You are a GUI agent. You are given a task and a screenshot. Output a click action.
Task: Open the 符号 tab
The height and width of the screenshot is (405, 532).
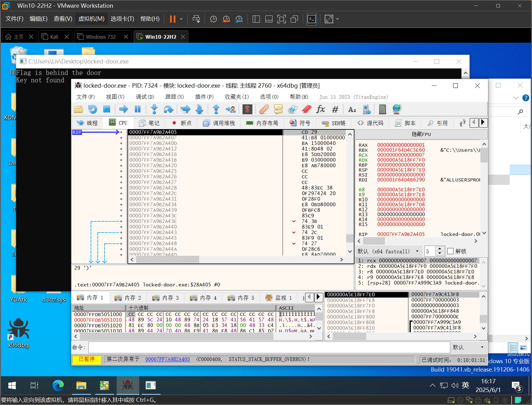tap(300, 123)
